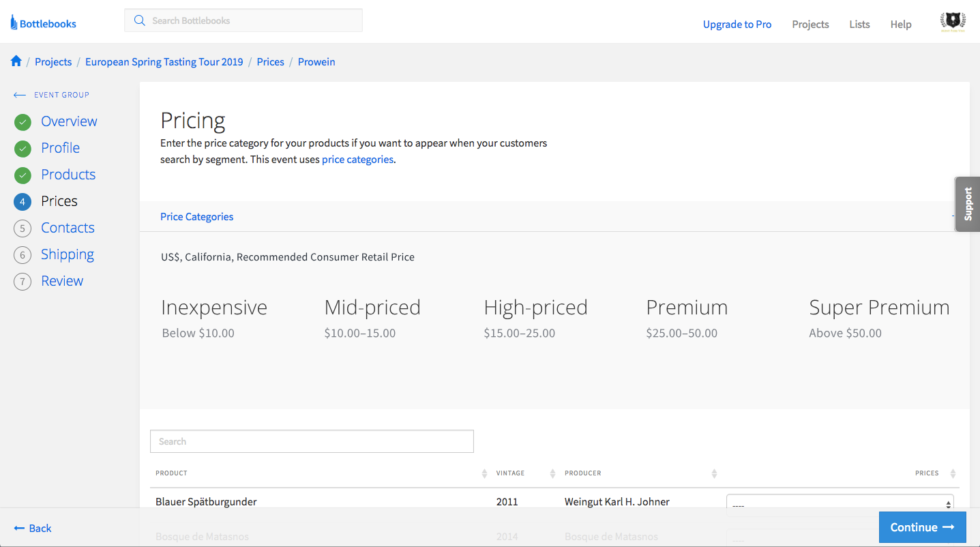Viewport: 980px width, 547px height.
Task: Focus the Search Bottlebooks field
Action: click(243, 20)
